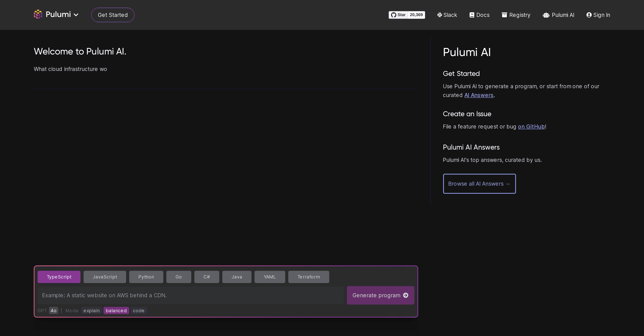Viewport: 644px width, 336px height.
Task: Click the Get Started button
Action: point(113,15)
